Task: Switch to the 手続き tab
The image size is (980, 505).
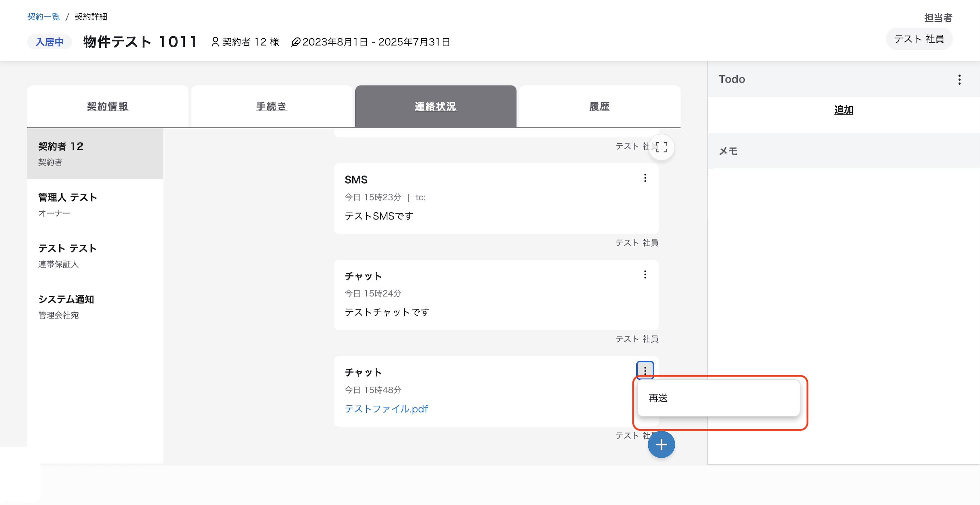Action: [272, 106]
